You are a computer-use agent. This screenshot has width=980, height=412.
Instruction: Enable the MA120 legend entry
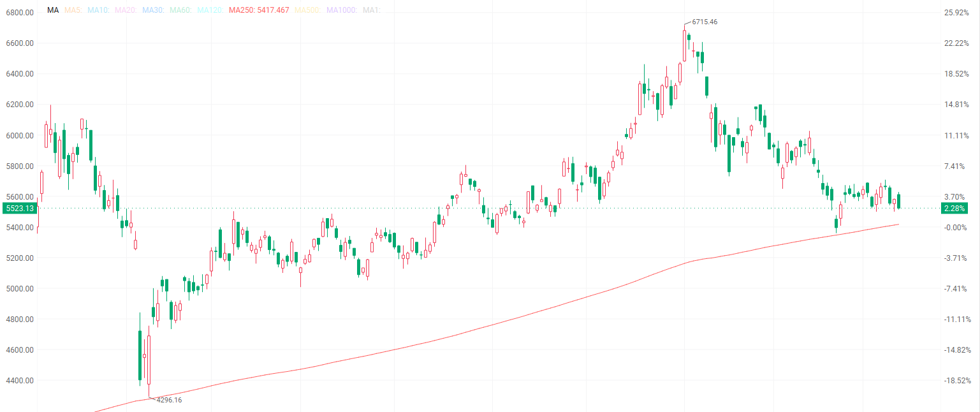[210, 10]
